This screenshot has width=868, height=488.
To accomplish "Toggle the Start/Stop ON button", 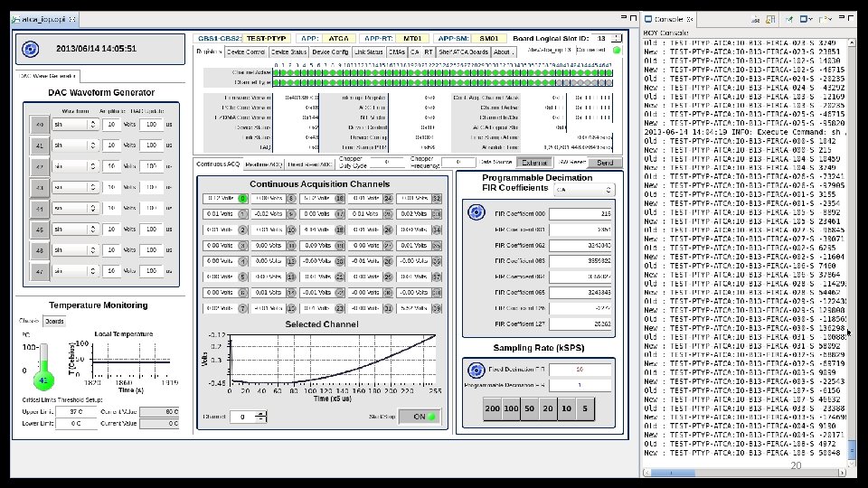I will point(420,417).
